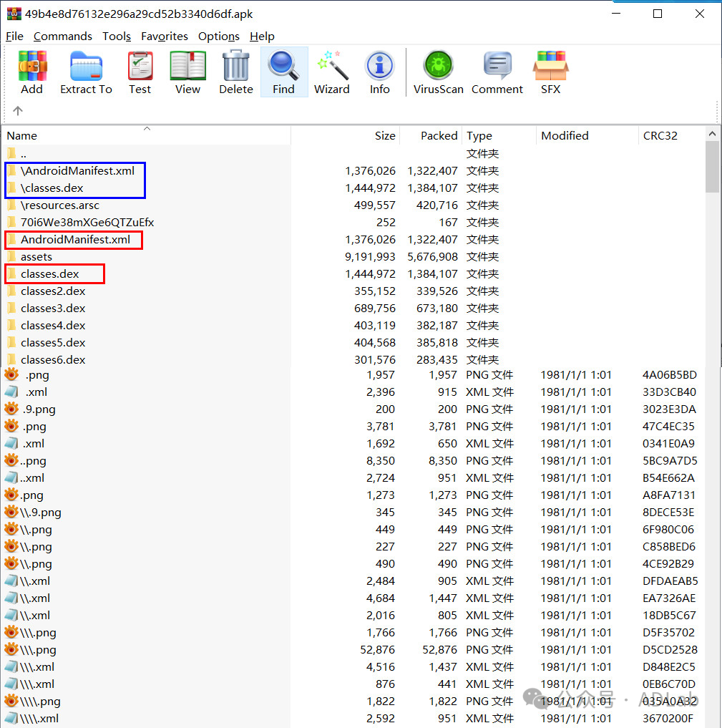Image resolution: width=722 pixels, height=728 pixels.
Task: Click the vertical scrollbar up arrow
Action: pos(712,134)
